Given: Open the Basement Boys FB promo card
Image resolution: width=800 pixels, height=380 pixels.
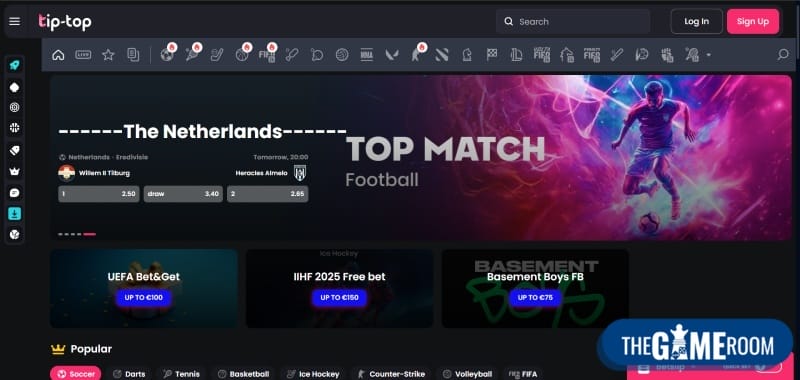Looking at the screenshot, I should click(535, 288).
